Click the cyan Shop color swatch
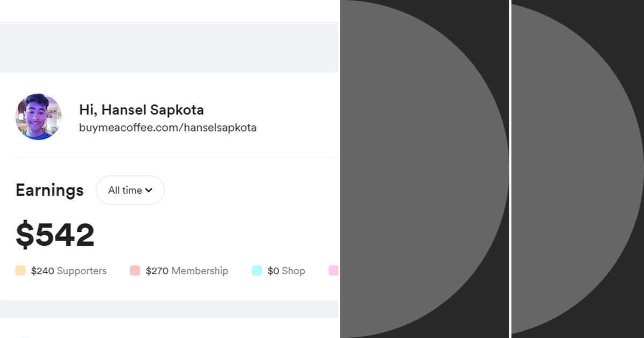 [257, 271]
